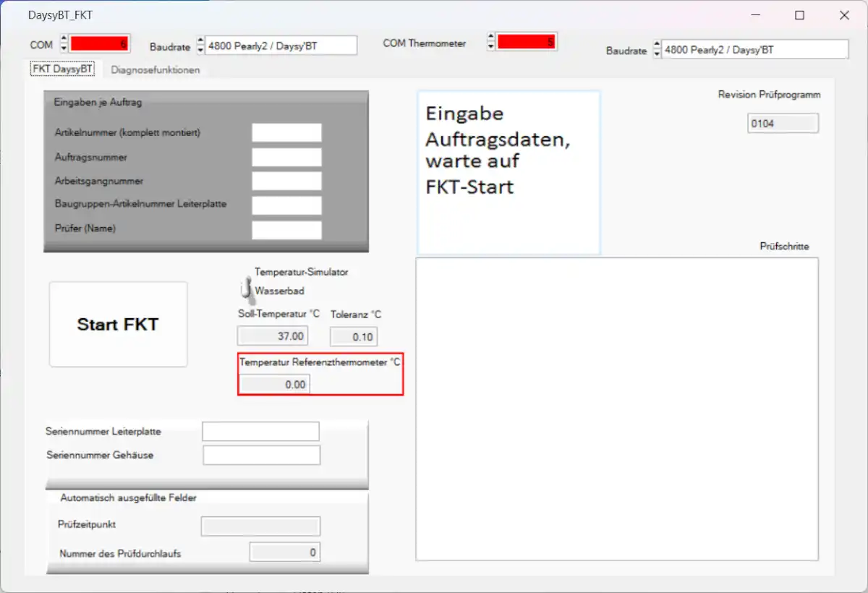This screenshot has height=593, width=868.
Task: Select the Soll-Temperatur value box
Action: [273, 336]
